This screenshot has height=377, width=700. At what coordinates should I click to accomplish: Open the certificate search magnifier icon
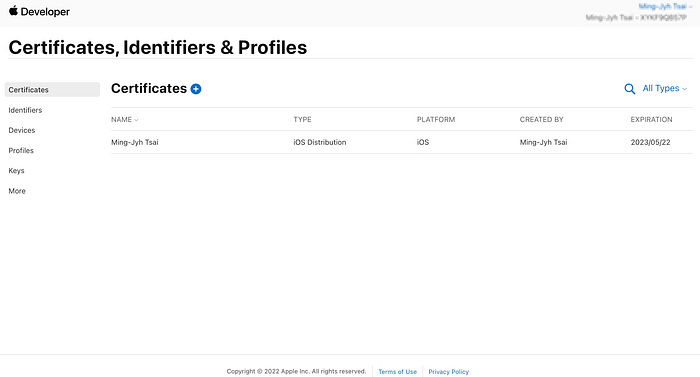click(x=629, y=89)
